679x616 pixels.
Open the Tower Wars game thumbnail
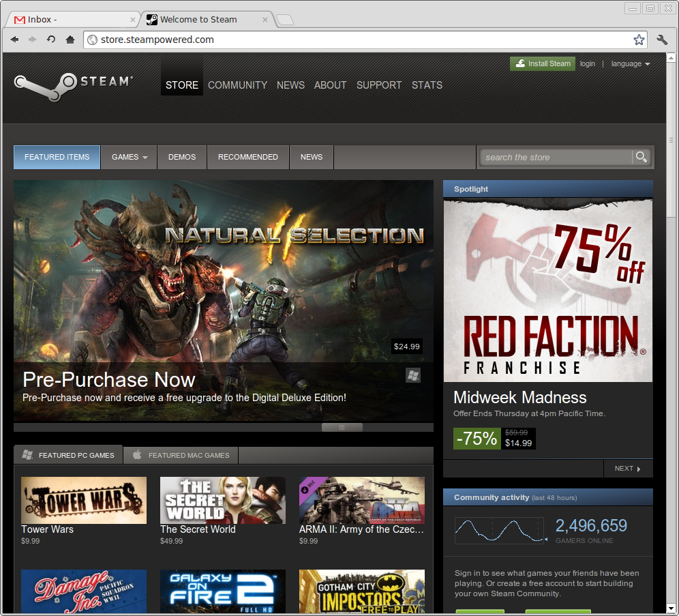click(x=84, y=500)
